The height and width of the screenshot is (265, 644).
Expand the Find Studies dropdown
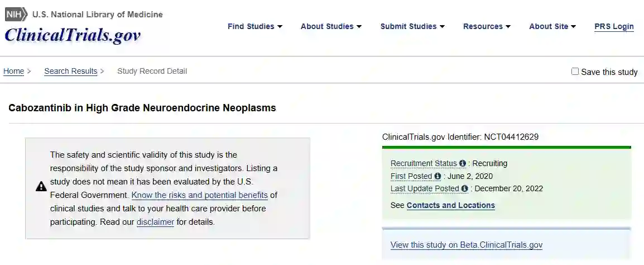[255, 26]
